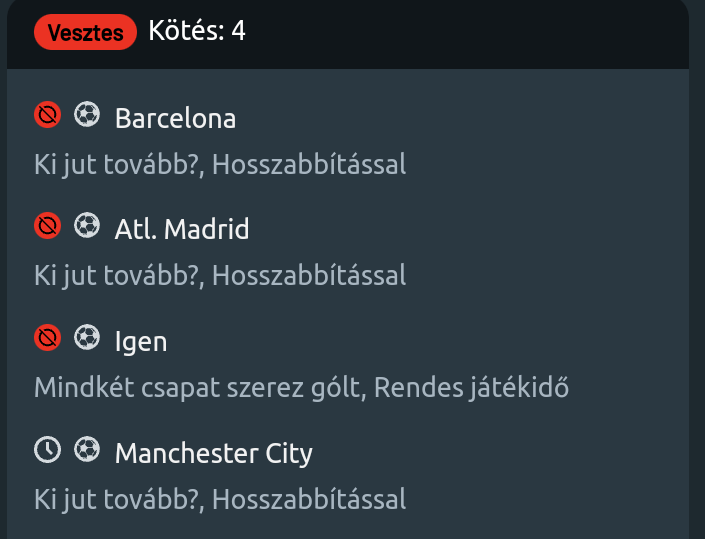The image size is (705, 539).
Task: Open the Manchester City selection
Action: coord(213,454)
